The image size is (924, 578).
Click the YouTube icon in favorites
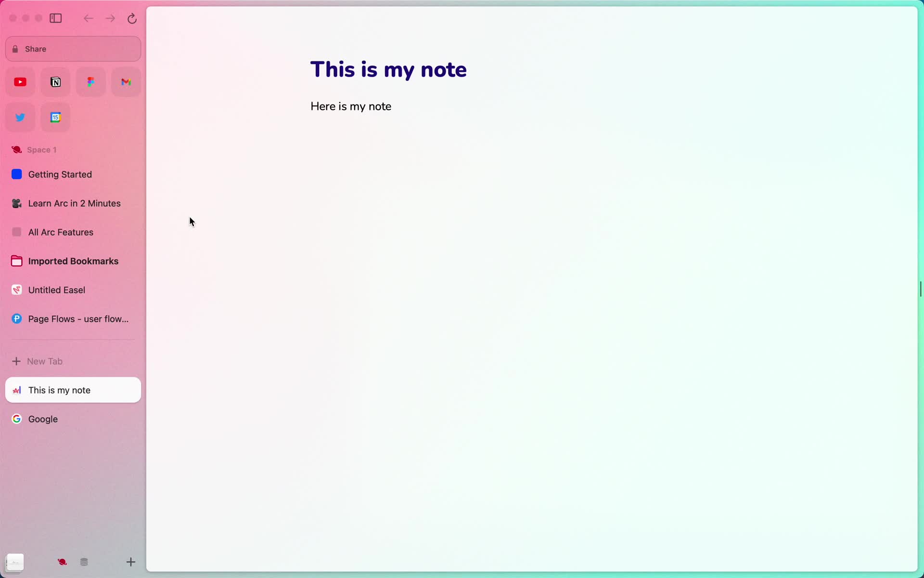point(20,82)
